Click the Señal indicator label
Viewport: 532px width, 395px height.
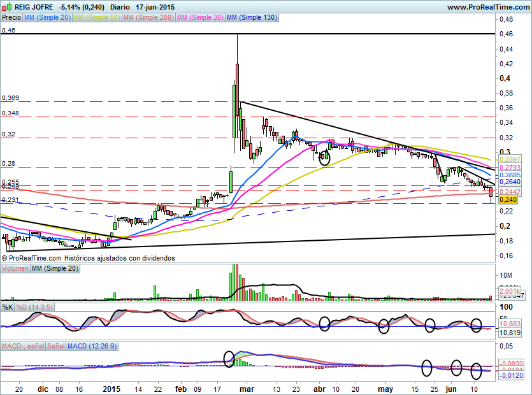(56, 346)
